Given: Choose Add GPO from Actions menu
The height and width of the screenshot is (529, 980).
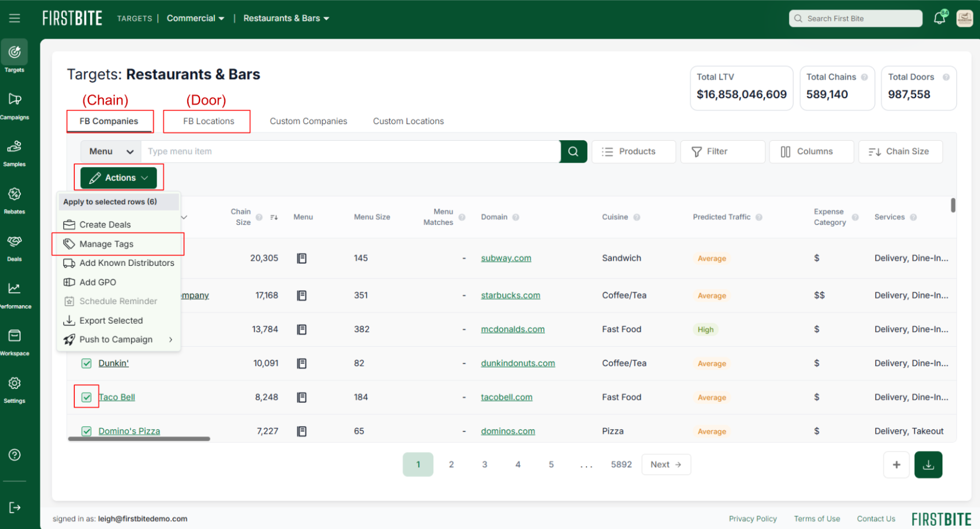Looking at the screenshot, I should pos(118,282).
